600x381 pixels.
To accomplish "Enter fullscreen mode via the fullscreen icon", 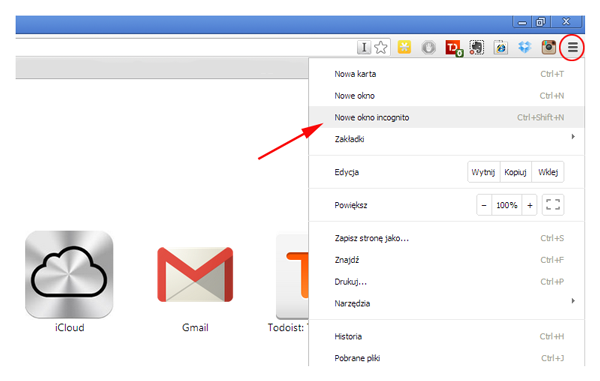I will tap(553, 205).
